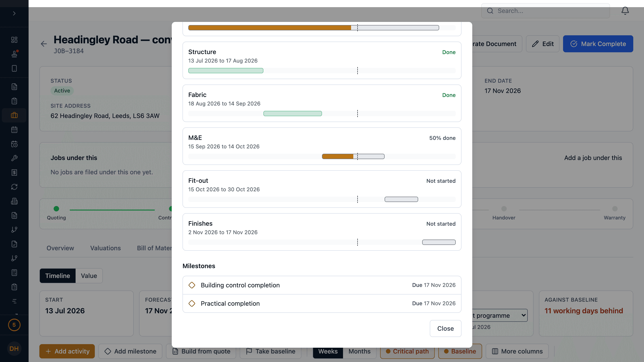Click Add activity button
This screenshot has width=644, height=362.
(x=67, y=351)
